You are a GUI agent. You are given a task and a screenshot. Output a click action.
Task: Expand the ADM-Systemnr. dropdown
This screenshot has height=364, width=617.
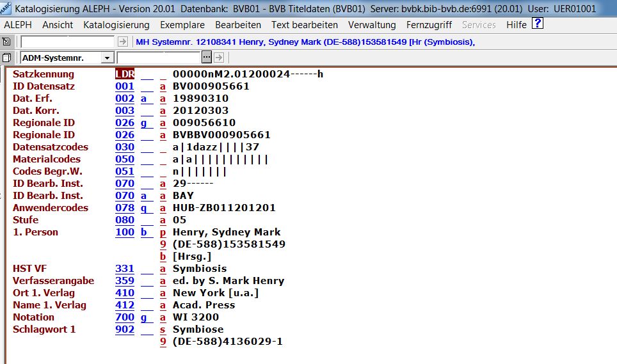(x=107, y=58)
